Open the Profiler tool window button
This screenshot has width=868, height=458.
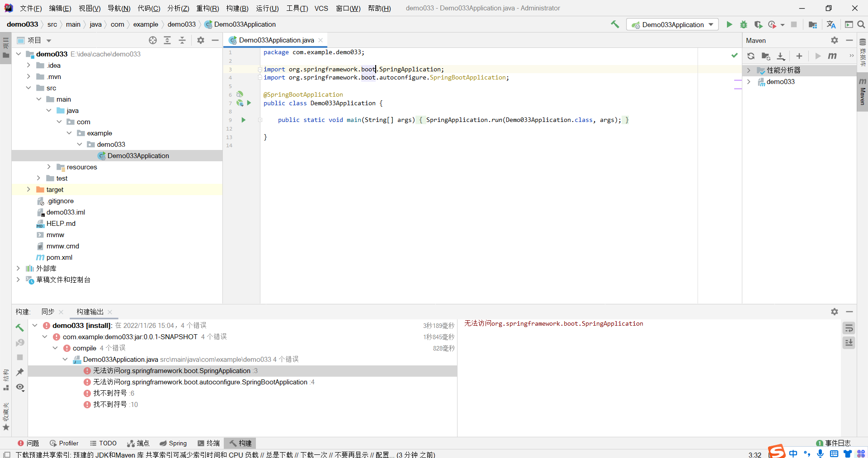(x=64, y=443)
